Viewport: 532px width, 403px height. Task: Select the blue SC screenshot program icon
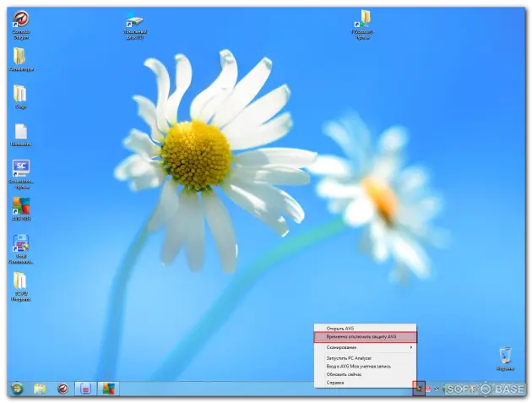point(20,168)
